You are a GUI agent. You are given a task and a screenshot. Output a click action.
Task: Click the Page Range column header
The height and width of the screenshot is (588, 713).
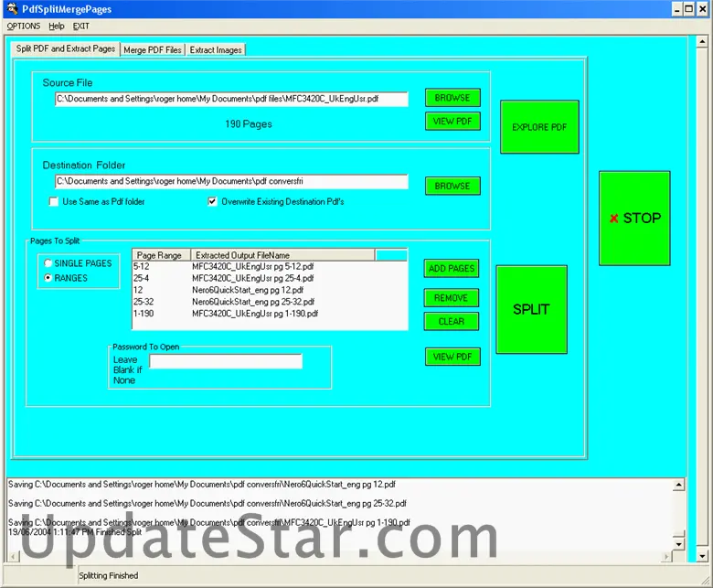(162, 255)
